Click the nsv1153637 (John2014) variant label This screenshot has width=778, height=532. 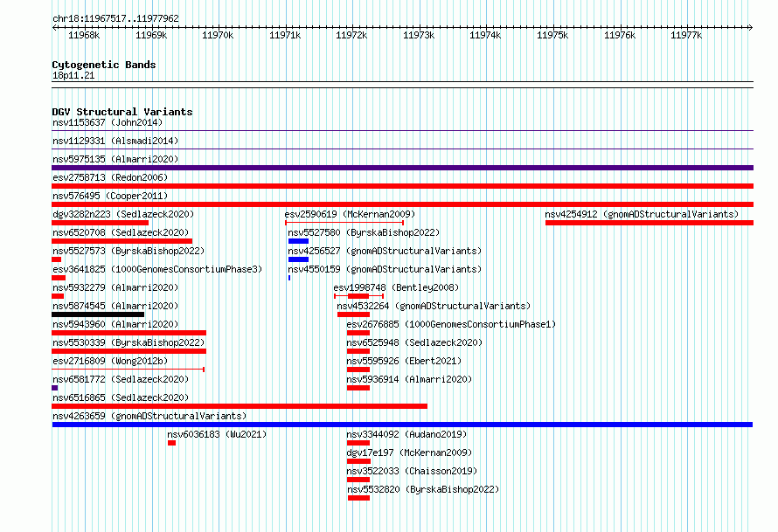tap(108, 122)
